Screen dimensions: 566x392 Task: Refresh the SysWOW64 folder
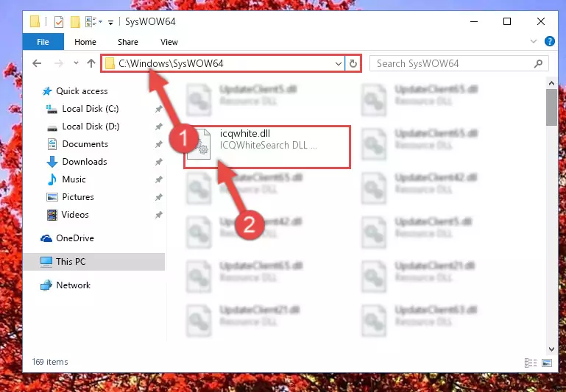(353, 64)
